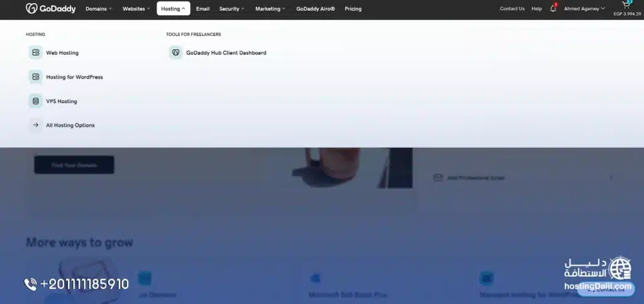
Task: Click the All Hosting Options arrow icon
Action: coord(35,125)
